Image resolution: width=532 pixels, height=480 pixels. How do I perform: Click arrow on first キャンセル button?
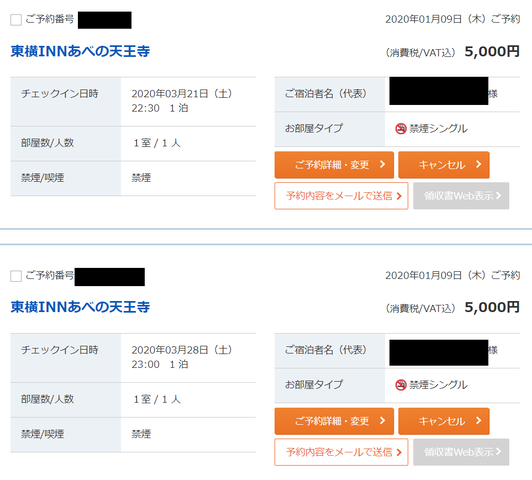pos(478,165)
